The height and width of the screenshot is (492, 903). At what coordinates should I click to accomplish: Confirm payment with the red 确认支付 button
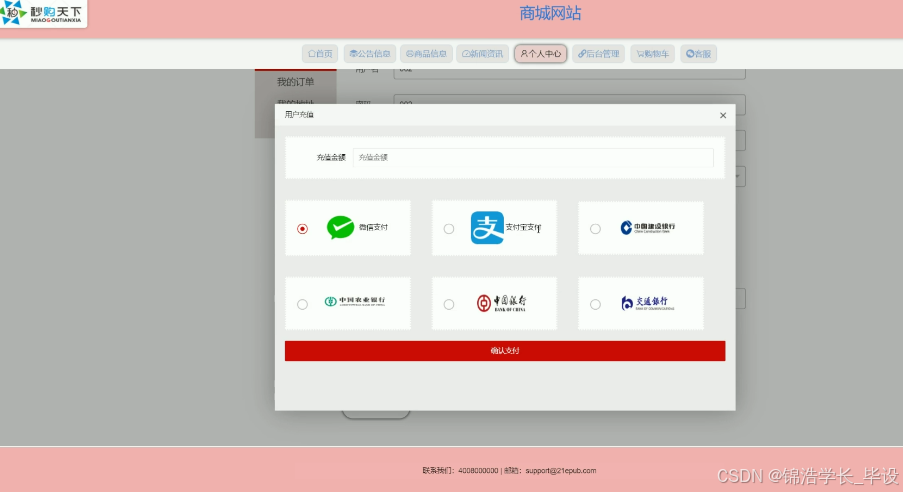[x=505, y=351]
